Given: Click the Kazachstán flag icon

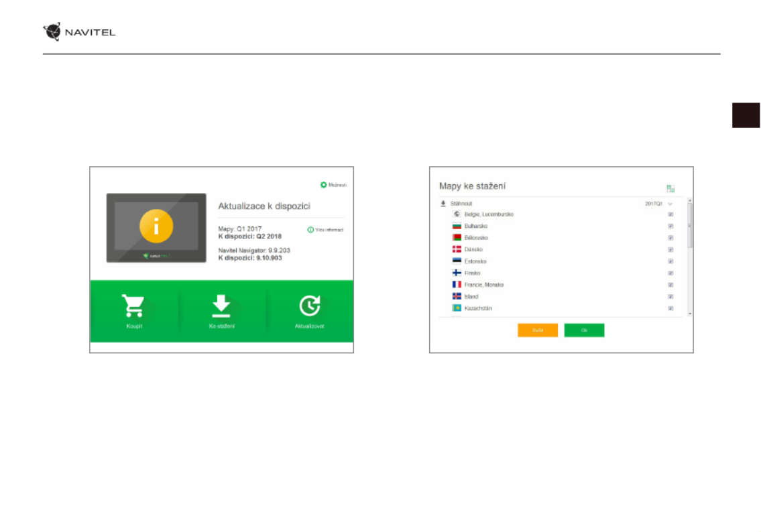Looking at the screenshot, I should 457,308.
